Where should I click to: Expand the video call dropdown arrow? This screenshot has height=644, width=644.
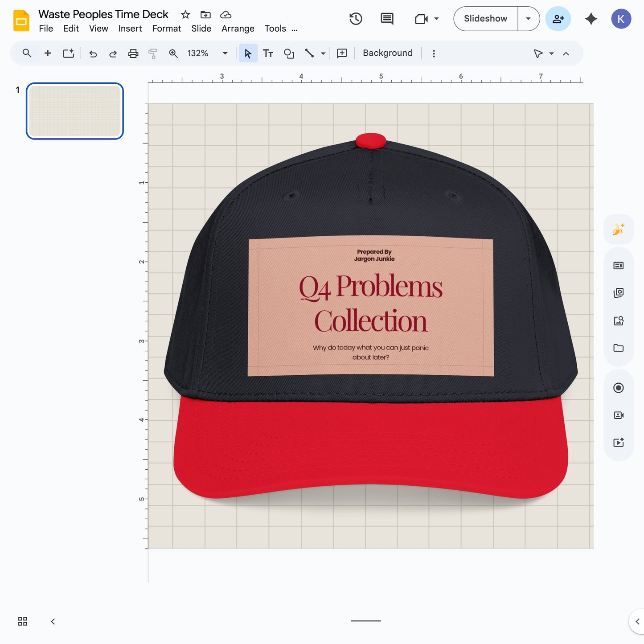tap(436, 19)
